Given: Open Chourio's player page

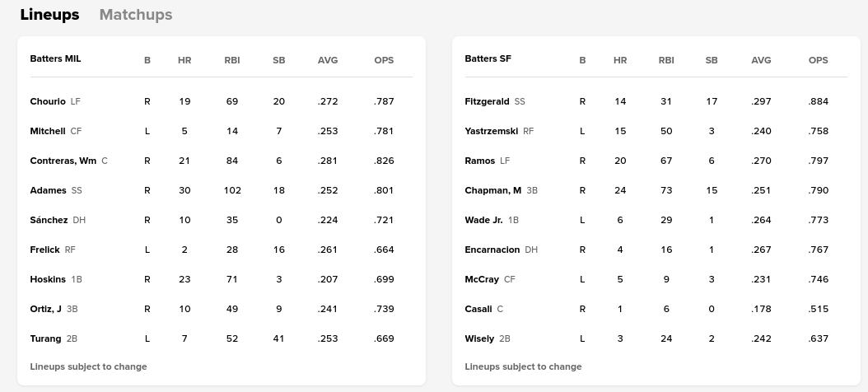Looking at the screenshot, I should 48,101.
